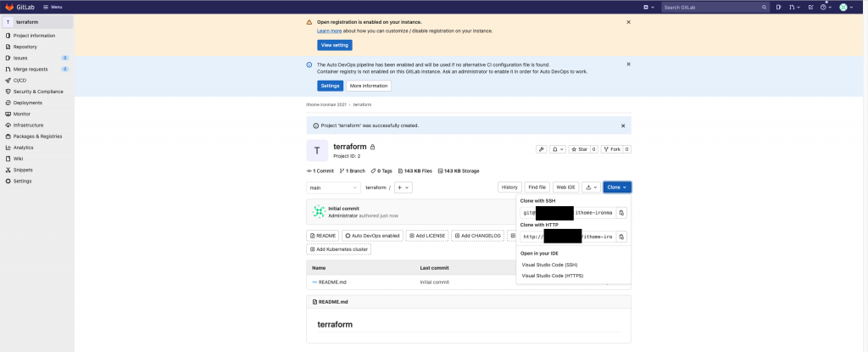Open the Web IDE button
Image resolution: width=868 pixels, height=352 pixels.
565,187
